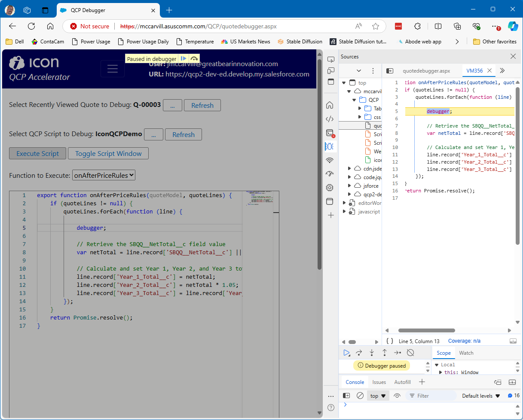
Task: Open Application tool icon
Action: click(330, 201)
